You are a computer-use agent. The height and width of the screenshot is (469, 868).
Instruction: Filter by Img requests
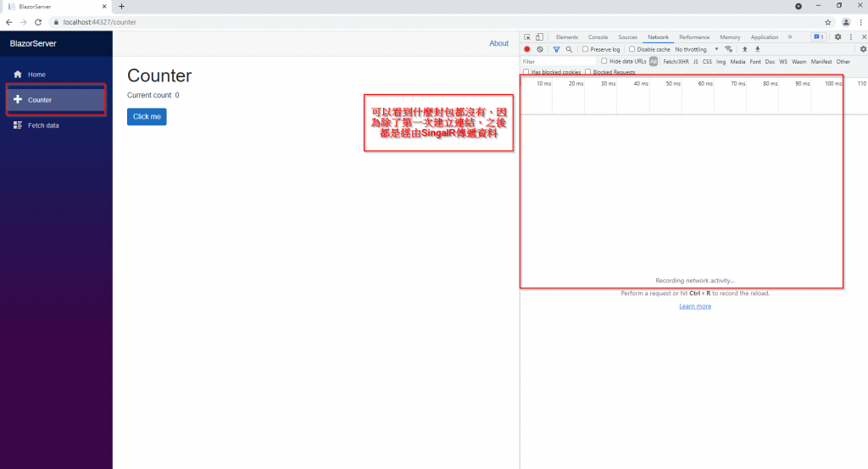[x=721, y=61]
